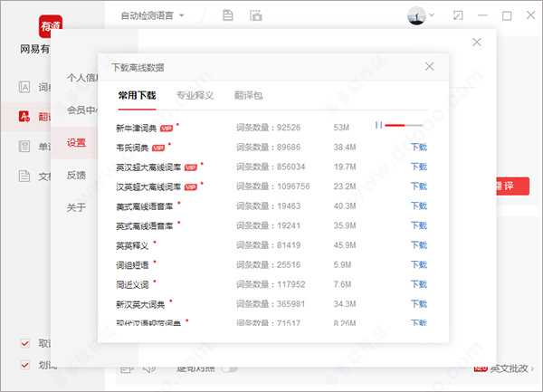The width and height of the screenshot is (543, 392).
Task: Click the 美式离线语音库 row name
Action: 145,206
